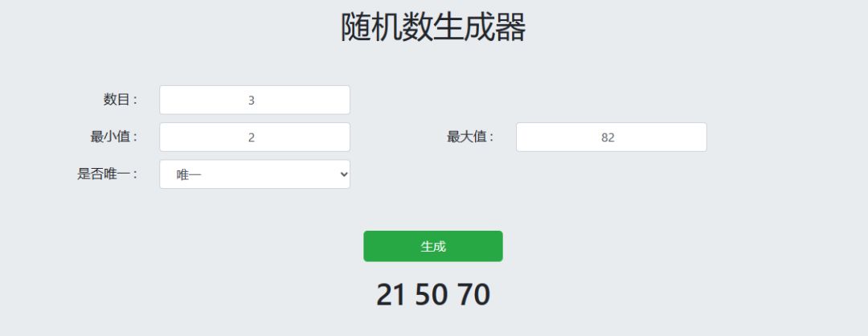The height and width of the screenshot is (336, 868).
Task: Focus the 最小值 input field
Action: 255,137
